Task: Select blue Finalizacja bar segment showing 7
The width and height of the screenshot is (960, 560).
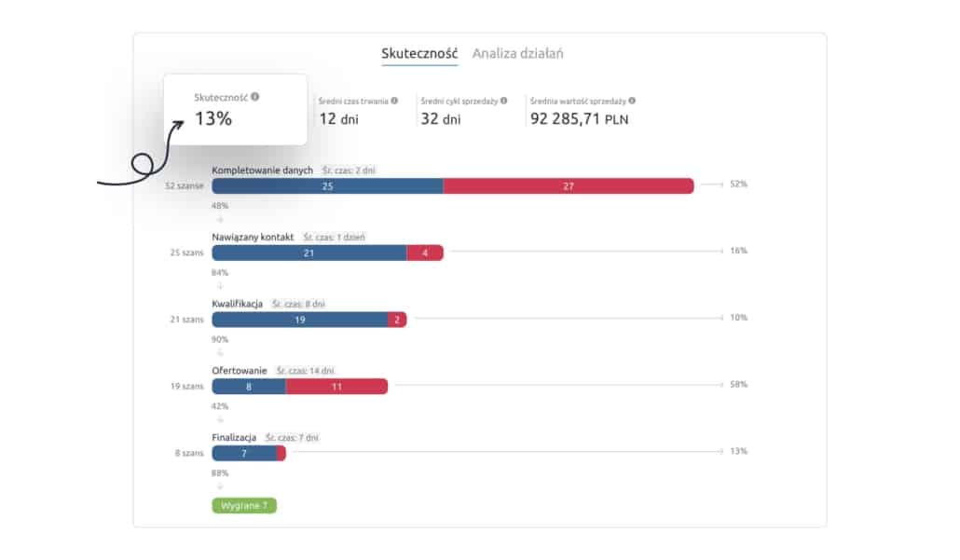Action: [x=244, y=454]
